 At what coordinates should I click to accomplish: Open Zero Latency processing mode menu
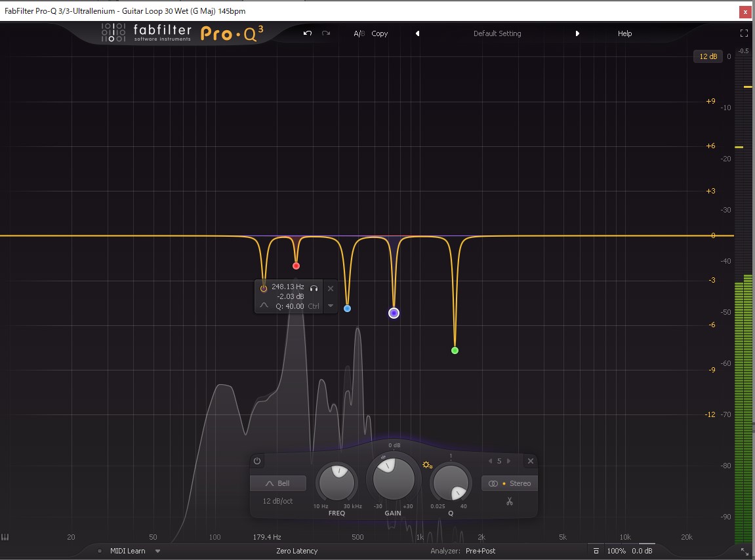click(x=296, y=551)
